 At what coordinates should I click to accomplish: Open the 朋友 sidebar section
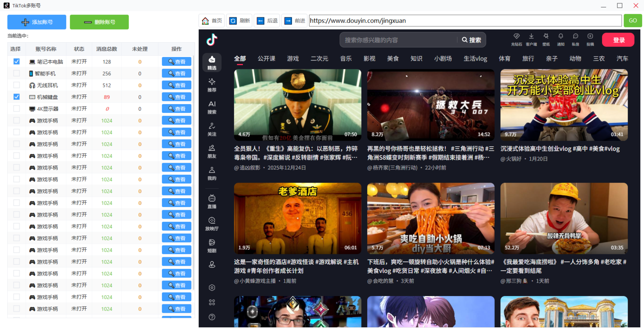[212, 151]
